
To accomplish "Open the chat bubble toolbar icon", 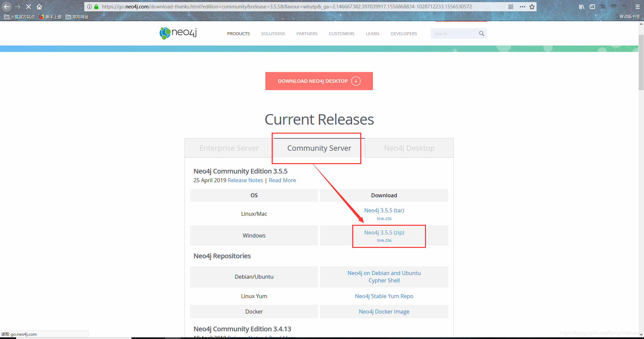I will coord(614,6).
